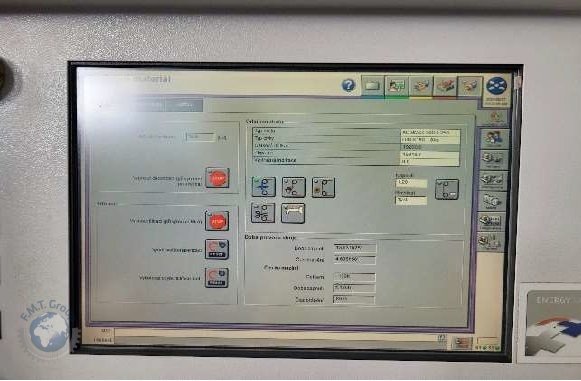
Task: Click the lower red STOP button
Action: 217,221
